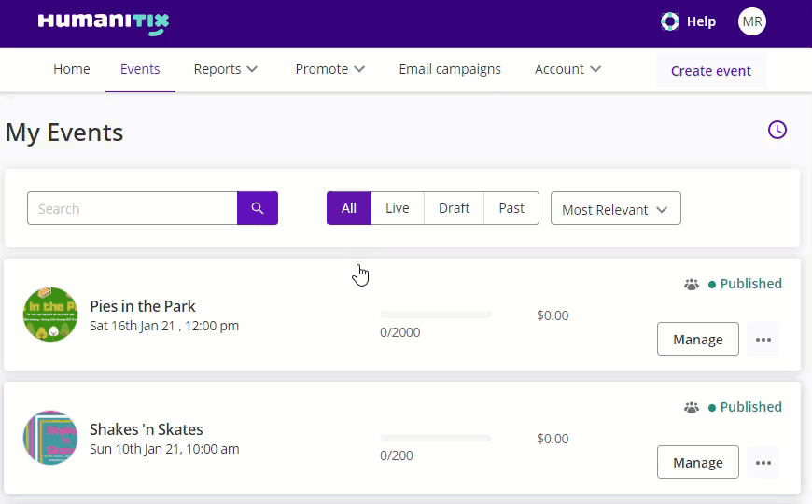Click Shakes 'n Skates event thumbnail

point(50,438)
